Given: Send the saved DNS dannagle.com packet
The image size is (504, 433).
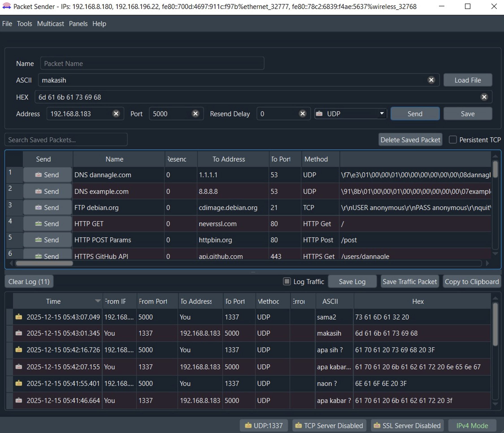Looking at the screenshot, I should (x=48, y=175).
